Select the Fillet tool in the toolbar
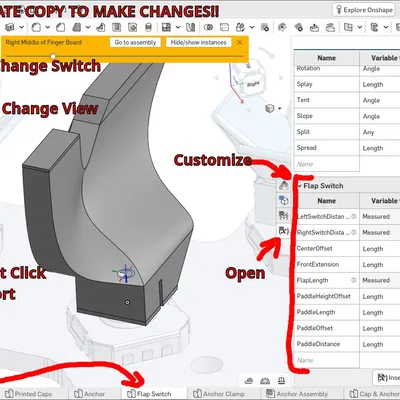 pos(36,27)
